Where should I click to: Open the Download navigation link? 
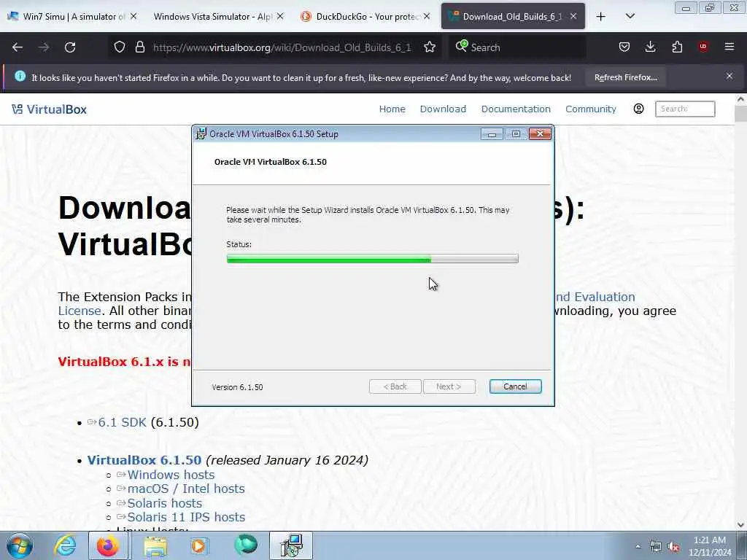(443, 109)
